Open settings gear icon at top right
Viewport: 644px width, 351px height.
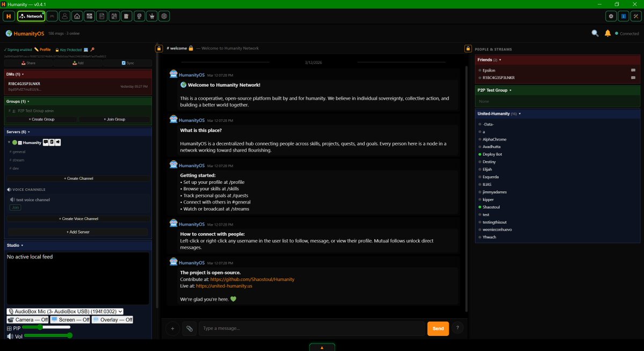tap(611, 16)
